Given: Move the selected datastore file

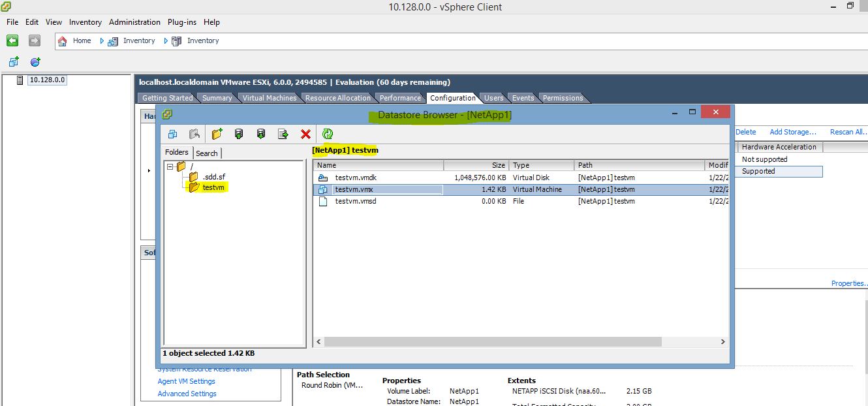Looking at the screenshot, I should (x=282, y=133).
